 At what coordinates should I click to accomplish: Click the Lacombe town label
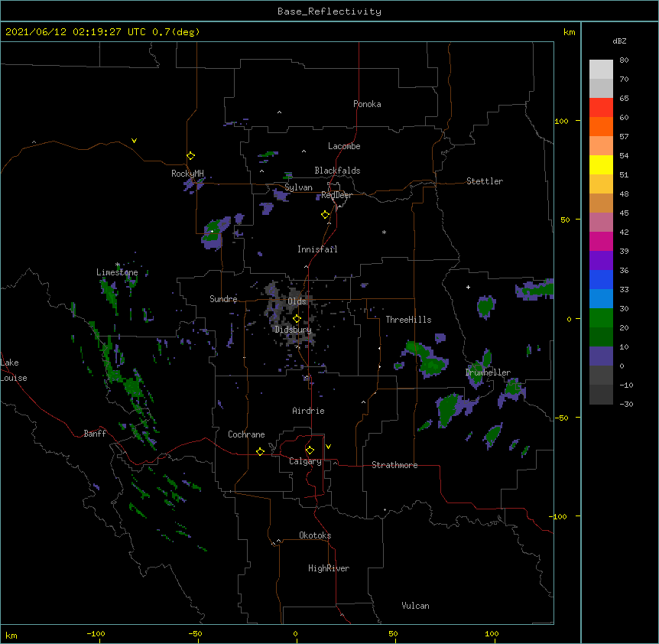point(344,146)
